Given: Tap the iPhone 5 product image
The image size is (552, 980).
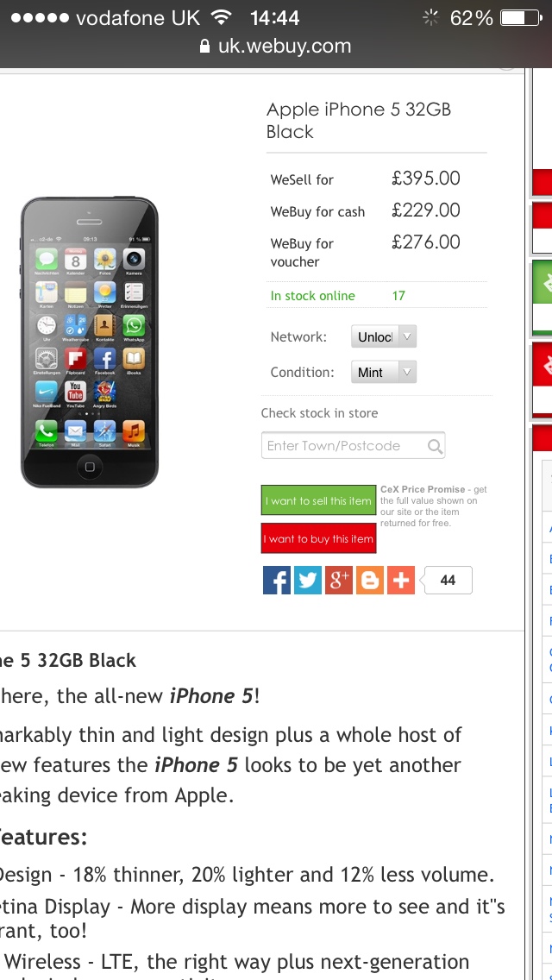Looking at the screenshot, I should [x=90, y=342].
